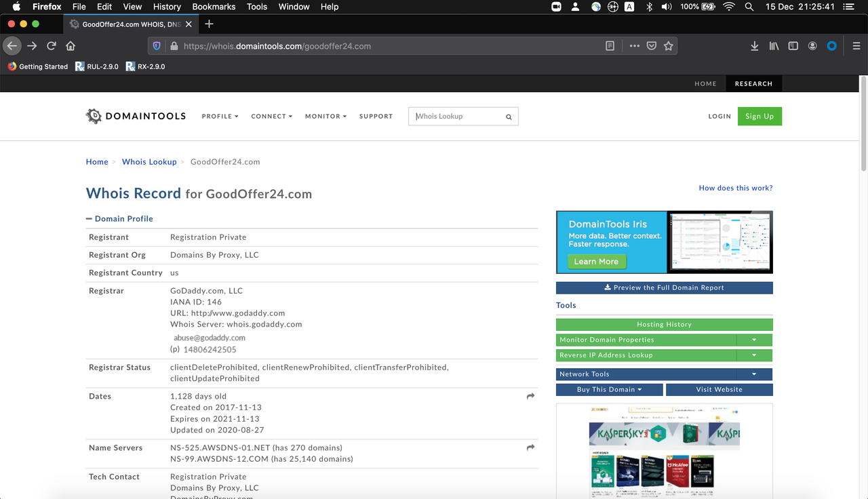Open the volume menu bar icon

(667, 7)
